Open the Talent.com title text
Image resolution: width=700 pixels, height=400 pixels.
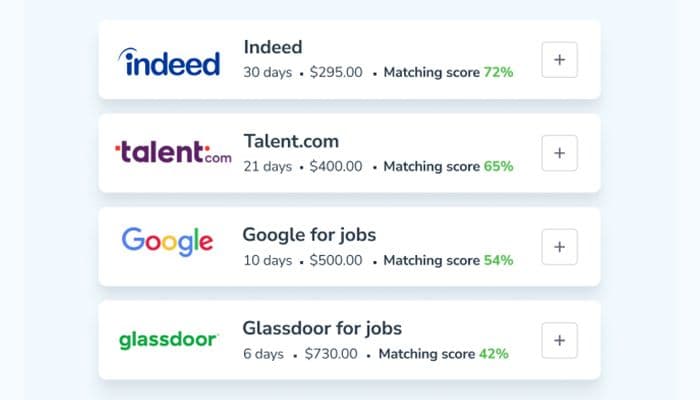(x=291, y=141)
